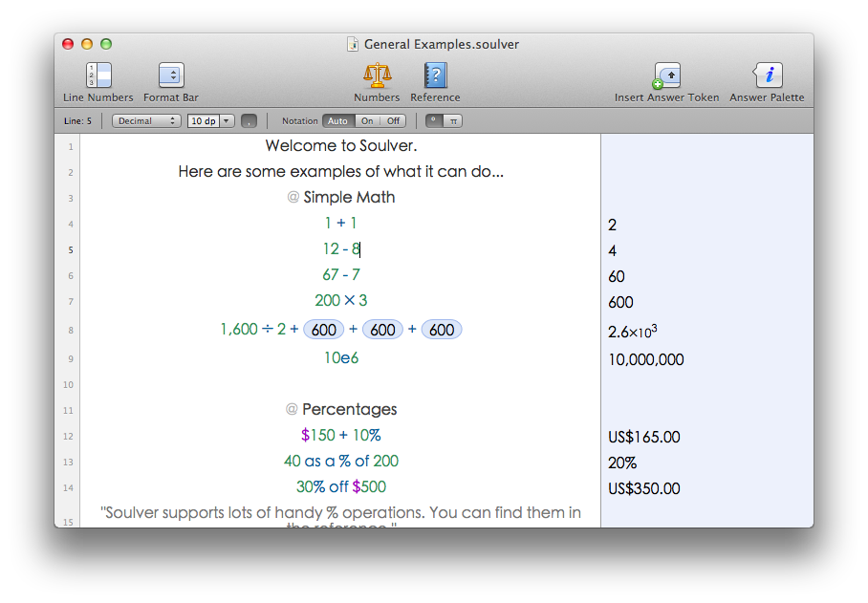Click the expression "67 - 7"
Viewport: 868px width, 603px height.
(341, 274)
